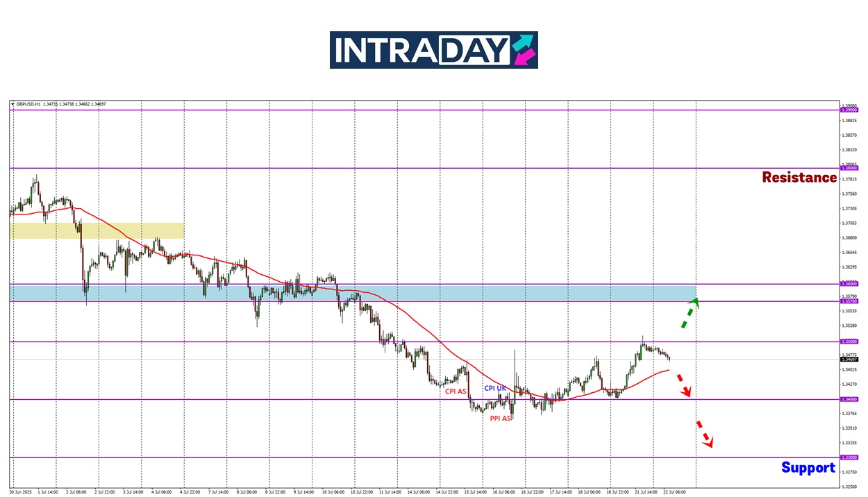Image resolution: width=868 pixels, height=497 pixels.
Task: Click the lower red dashed arrow near Support
Action: point(705,433)
